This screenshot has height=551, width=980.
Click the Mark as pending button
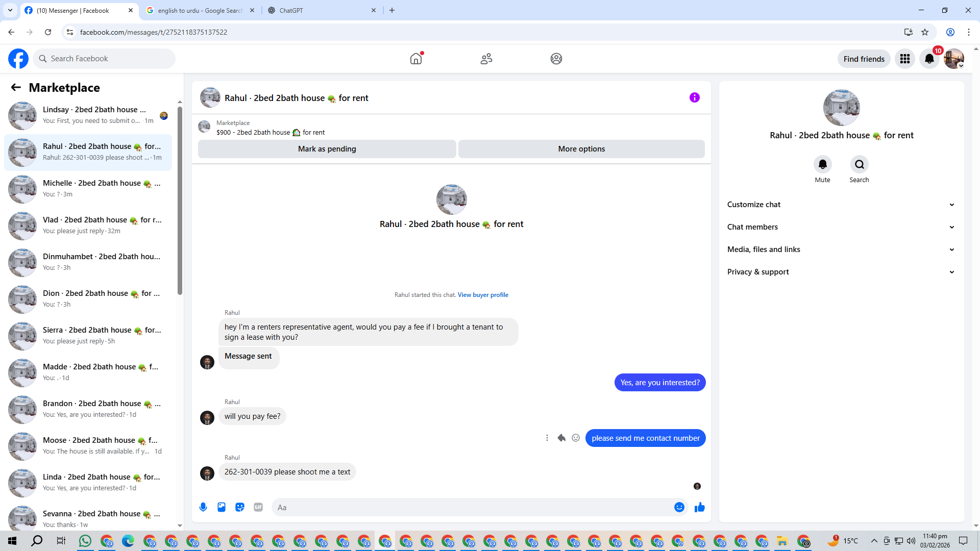[x=327, y=149]
